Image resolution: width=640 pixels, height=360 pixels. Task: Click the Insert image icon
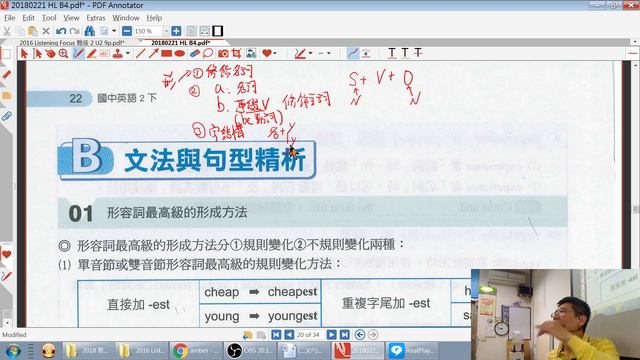point(251,53)
